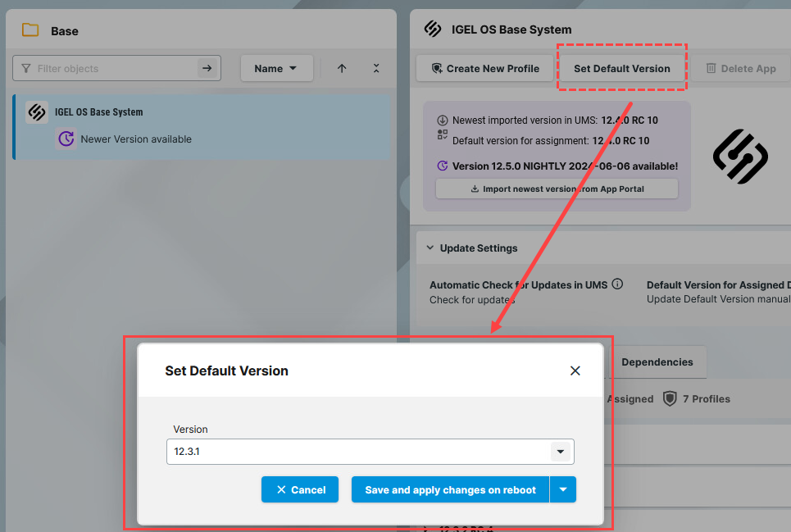Open the Name sort dropdown

[276, 69]
